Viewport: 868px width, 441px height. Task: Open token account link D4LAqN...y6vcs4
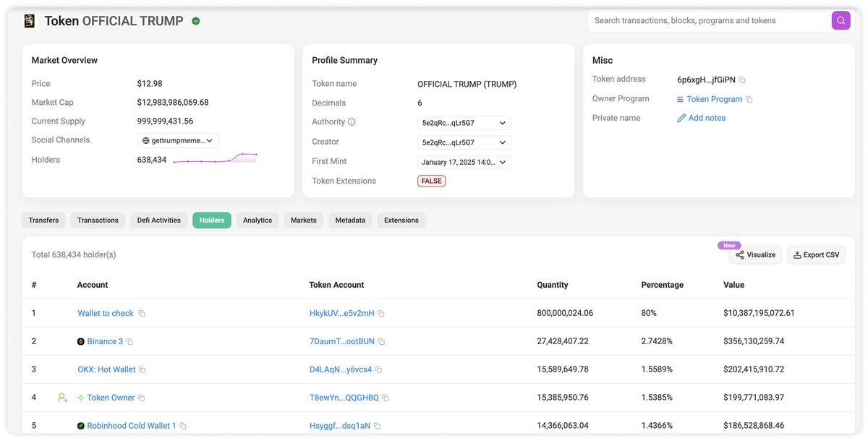[340, 369]
